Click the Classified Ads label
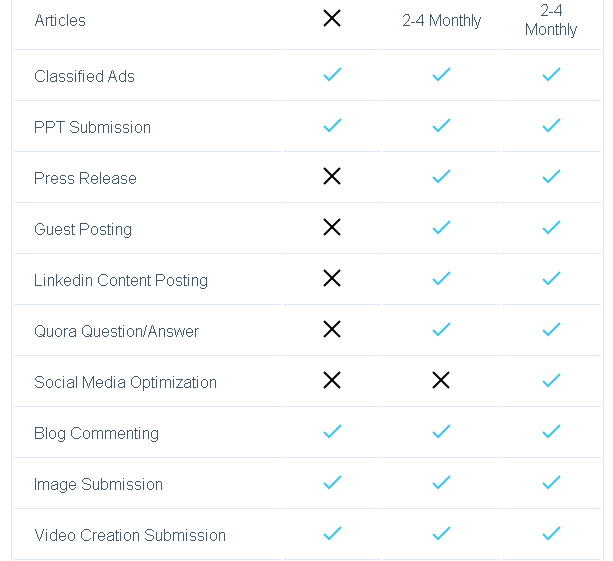613x561 pixels. 84,76
